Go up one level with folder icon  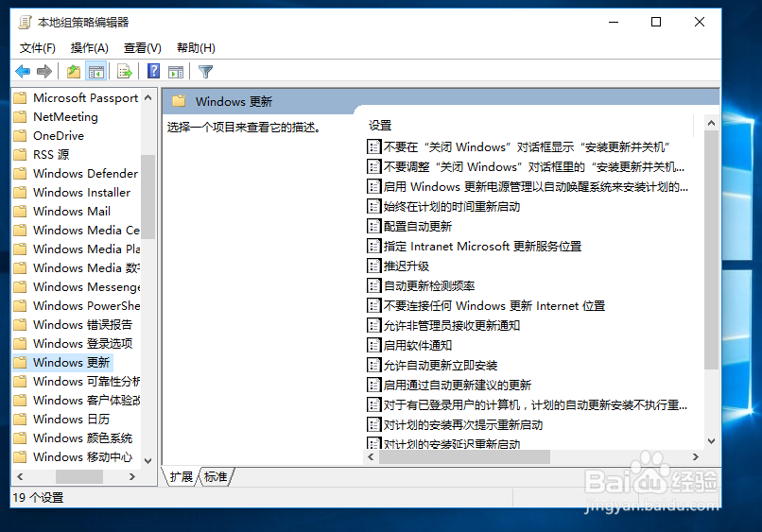[74, 72]
